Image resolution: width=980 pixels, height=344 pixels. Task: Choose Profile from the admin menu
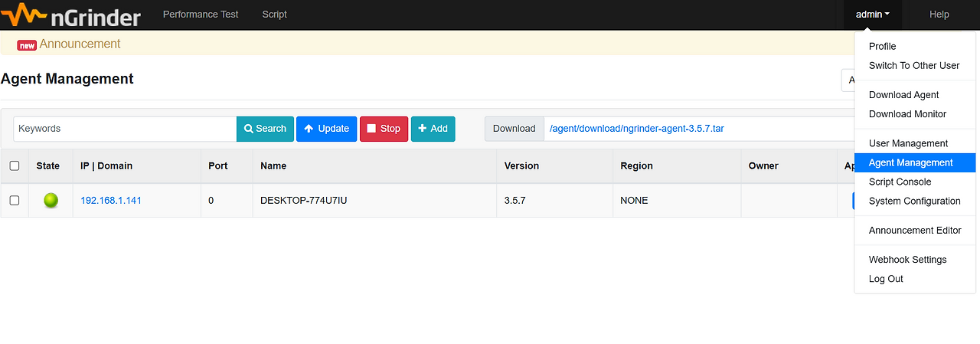coord(915,47)
